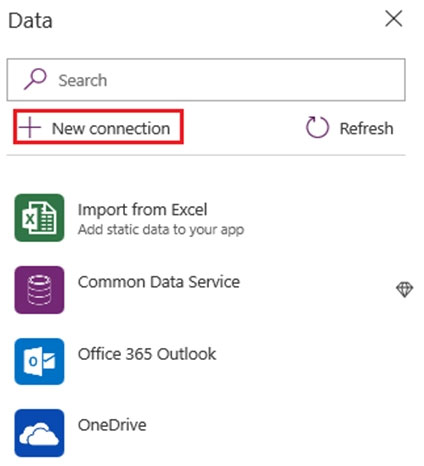This screenshot has width=424, height=466.
Task: Click the green Excel icon
Action: [x=39, y=218]
